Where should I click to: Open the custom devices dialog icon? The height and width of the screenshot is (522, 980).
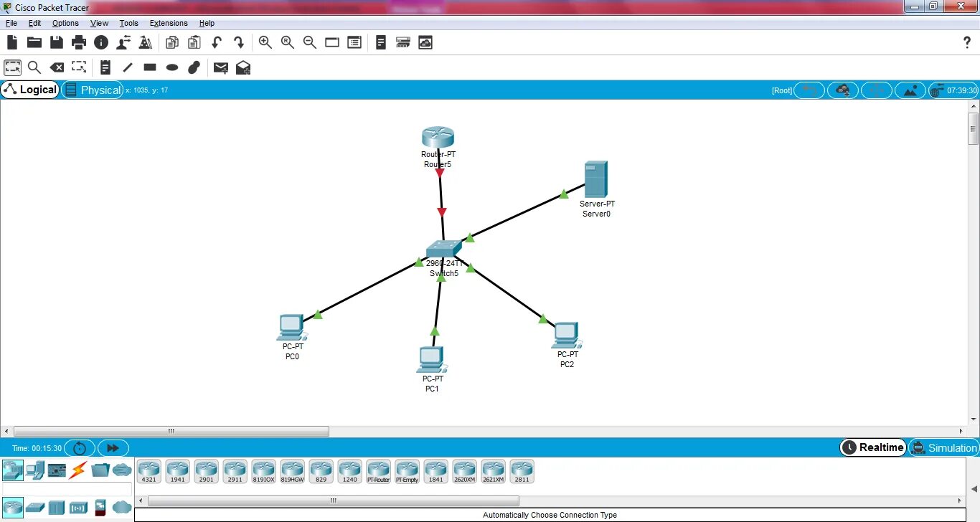click(354, 42)
